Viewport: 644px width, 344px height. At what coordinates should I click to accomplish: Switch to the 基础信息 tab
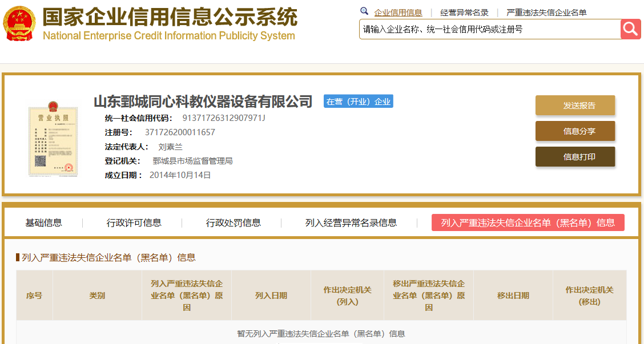(x=43, y=223)
